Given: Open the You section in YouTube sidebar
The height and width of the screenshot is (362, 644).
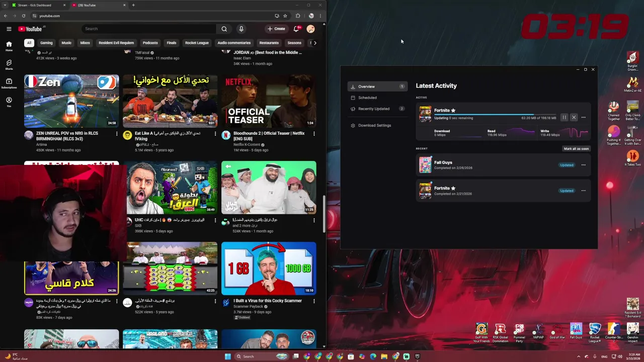Looking at the screenshot, I should (9, 102).
